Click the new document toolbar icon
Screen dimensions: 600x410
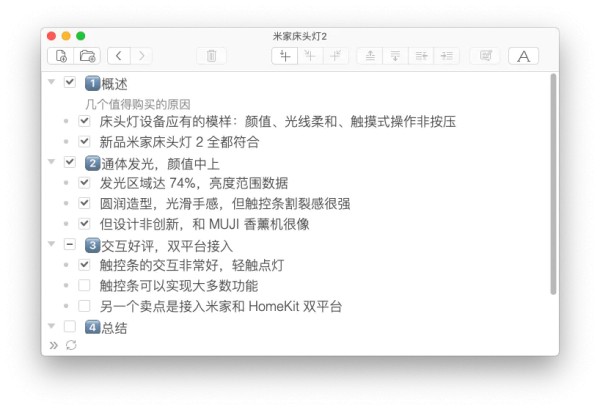tap(61, 56)
